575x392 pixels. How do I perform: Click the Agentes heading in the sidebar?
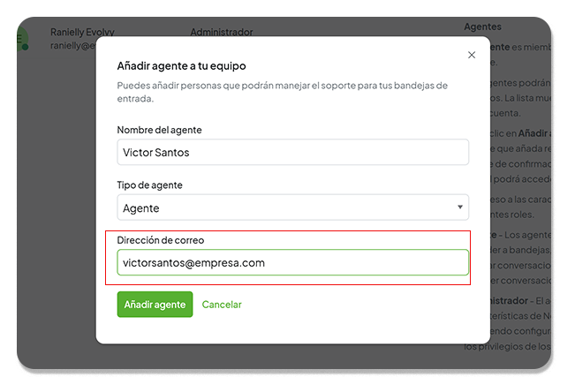pos(482,26)
